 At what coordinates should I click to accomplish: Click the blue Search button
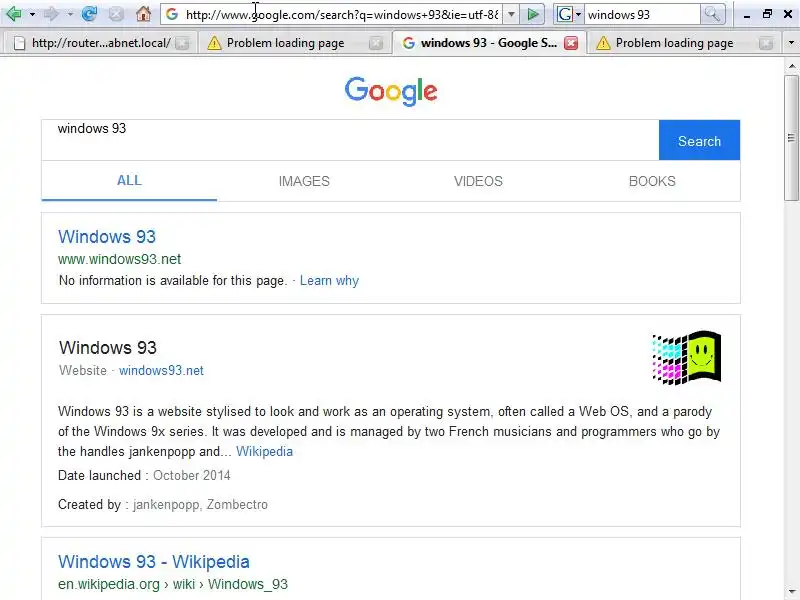(699, 140)
